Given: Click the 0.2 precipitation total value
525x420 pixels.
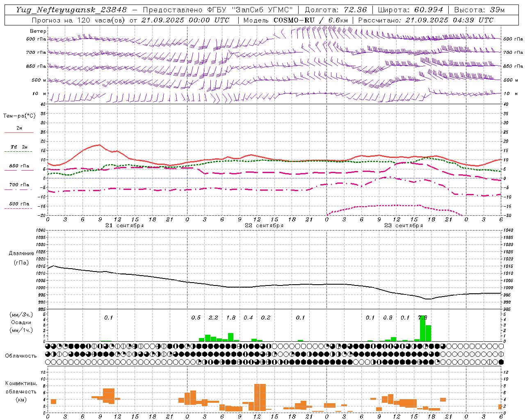Looking at the screenshot, I should [x=266, y=318].
